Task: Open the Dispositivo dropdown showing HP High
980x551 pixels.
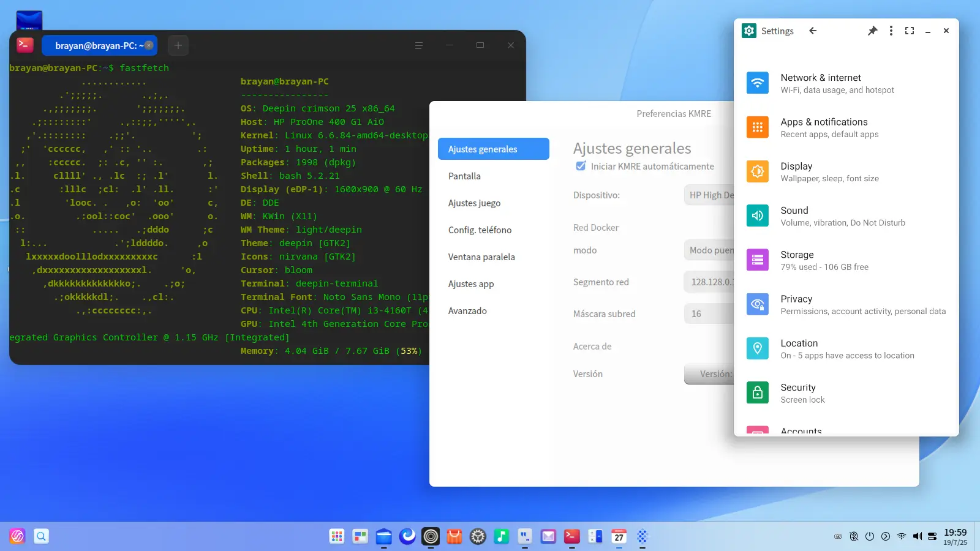Action: (x=709, y=195)
